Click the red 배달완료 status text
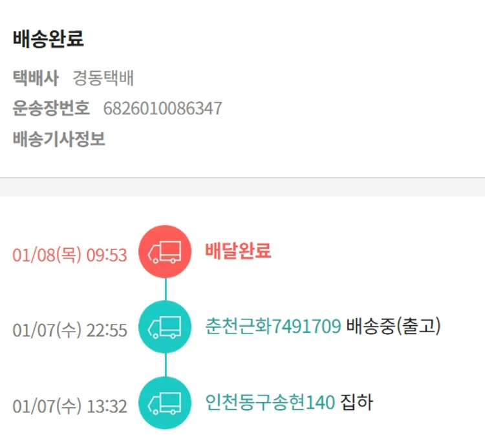The height and width of the screenshot is (448, 485). [x=237, y=251]
